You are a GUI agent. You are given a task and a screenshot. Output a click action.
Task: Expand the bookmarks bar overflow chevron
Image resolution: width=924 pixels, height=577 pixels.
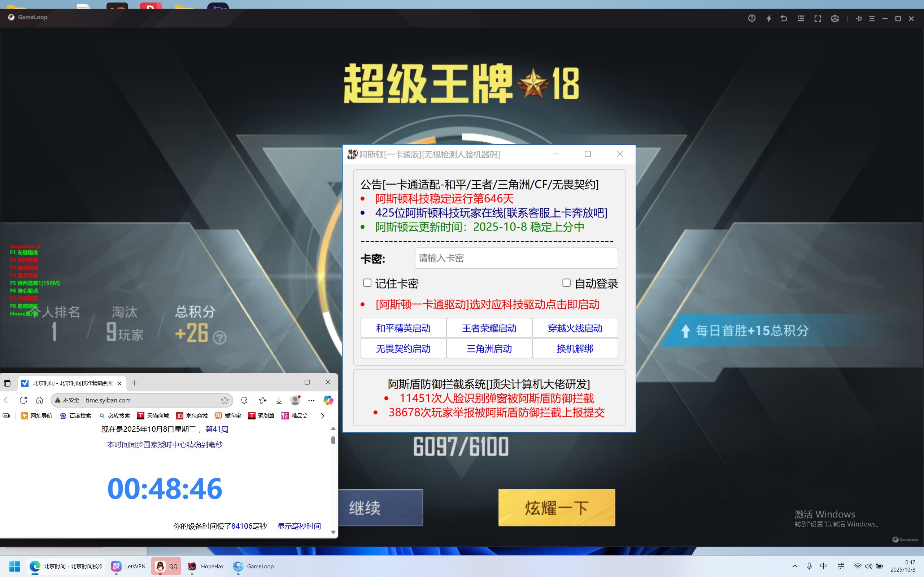coord(322,415)
